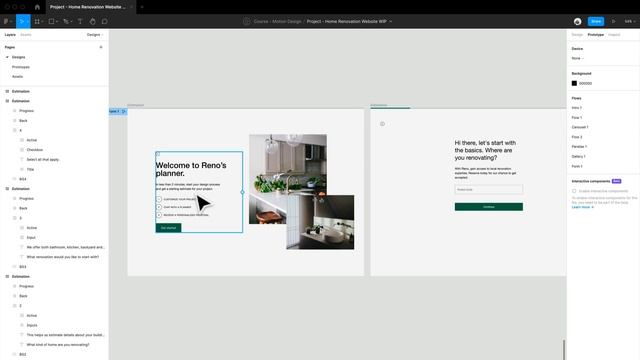Select the Pen tool

tap(66, 21)
